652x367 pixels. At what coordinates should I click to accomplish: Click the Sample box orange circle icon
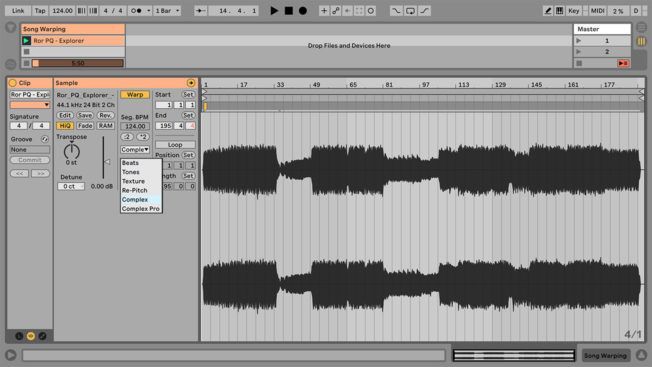pos(191,83)
